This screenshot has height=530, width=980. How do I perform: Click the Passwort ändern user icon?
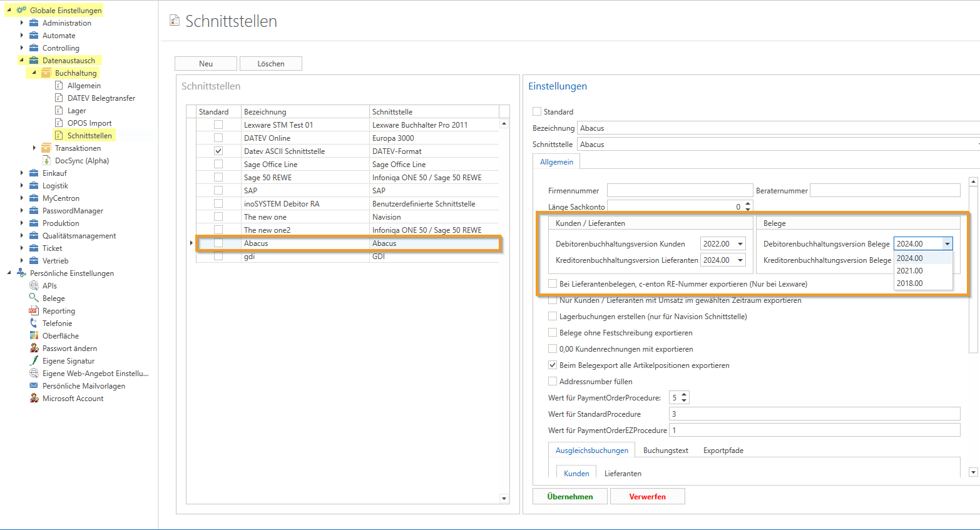pos(34,349)
